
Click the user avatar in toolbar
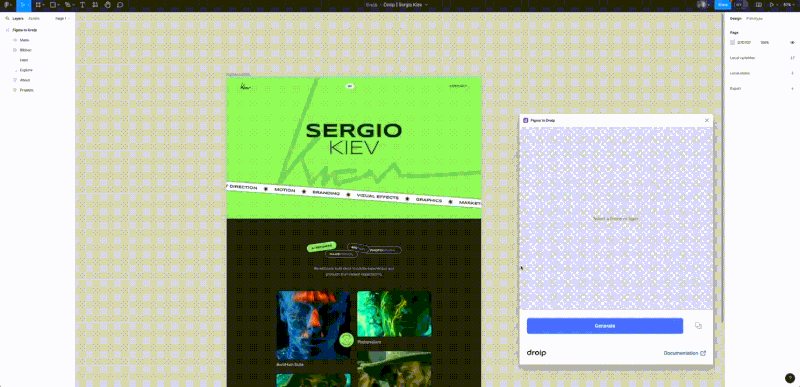click(x=703, y=5)
